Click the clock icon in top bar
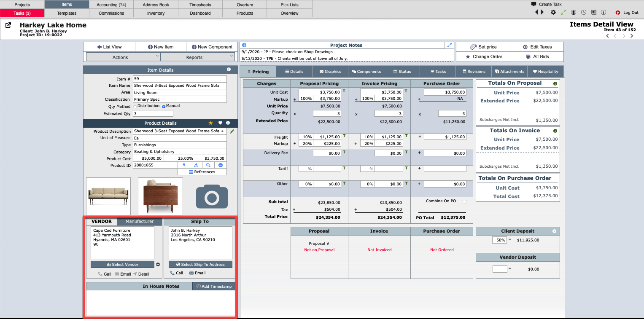Image resolution: width=644 pixels, height=319 pixels. (x=584, y=13)
